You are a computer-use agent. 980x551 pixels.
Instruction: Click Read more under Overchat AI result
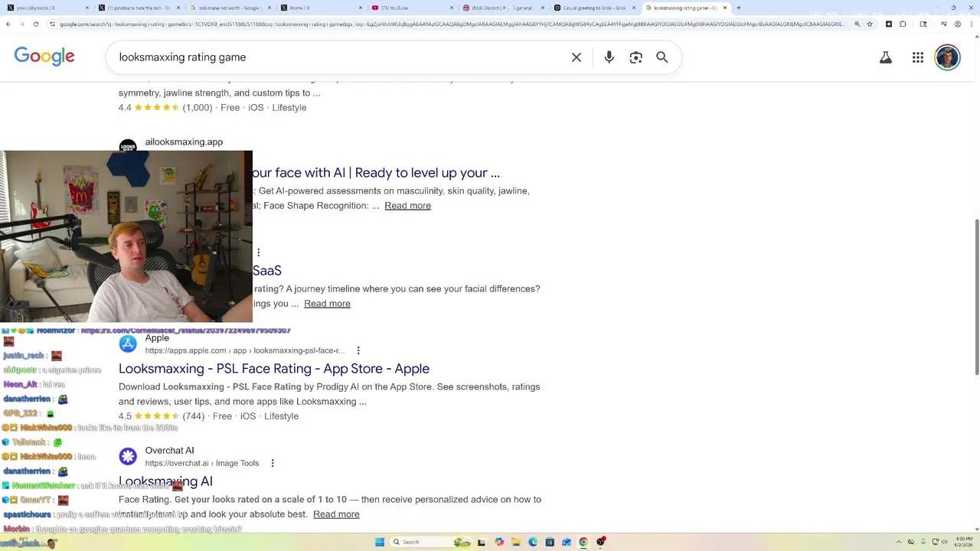pyautogui.click(x=336, y=514)
